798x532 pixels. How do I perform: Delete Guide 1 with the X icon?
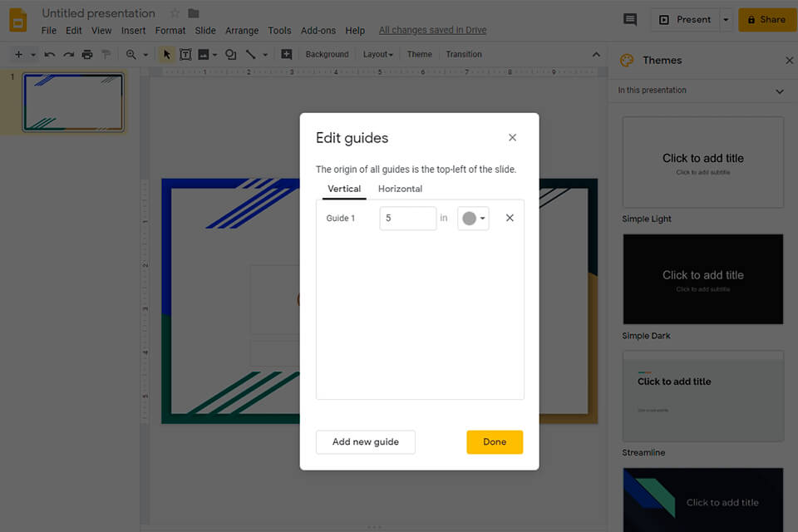click(510, 218)
